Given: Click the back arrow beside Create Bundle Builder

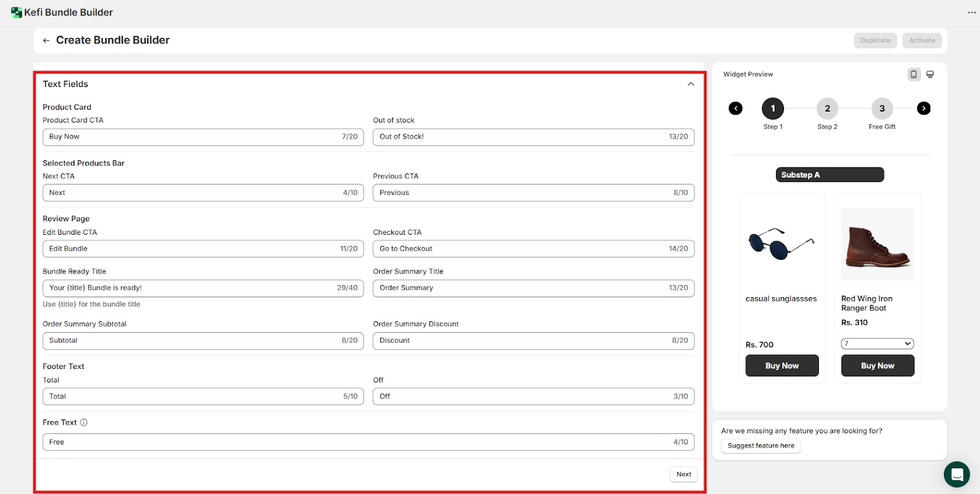Looking at the screenshot, I should click(46, 40).
